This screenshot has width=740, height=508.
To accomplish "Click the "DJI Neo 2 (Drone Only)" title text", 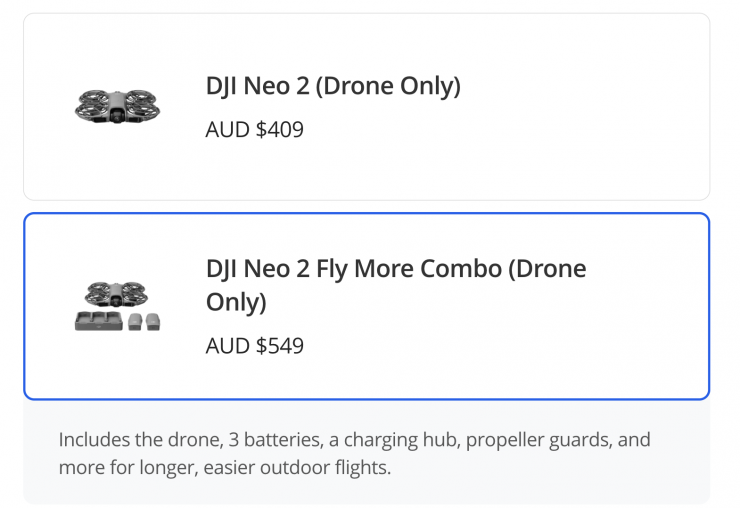I will pos(333,87).
